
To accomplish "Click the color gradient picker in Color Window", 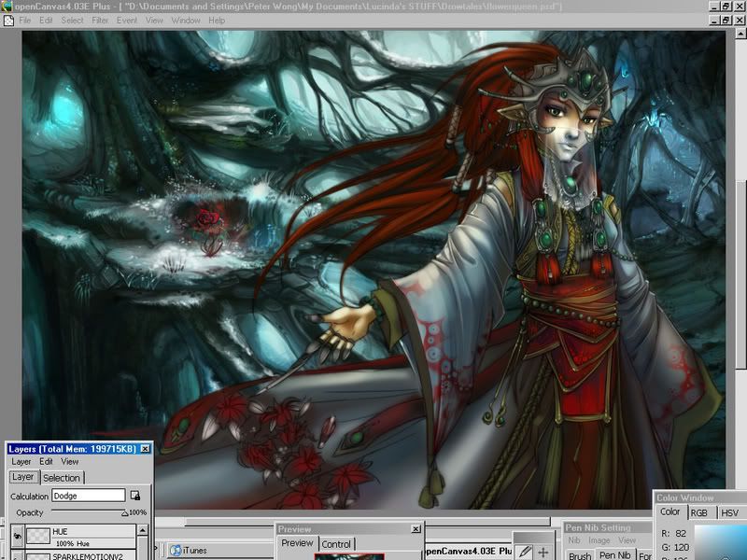I will [720, 542].
